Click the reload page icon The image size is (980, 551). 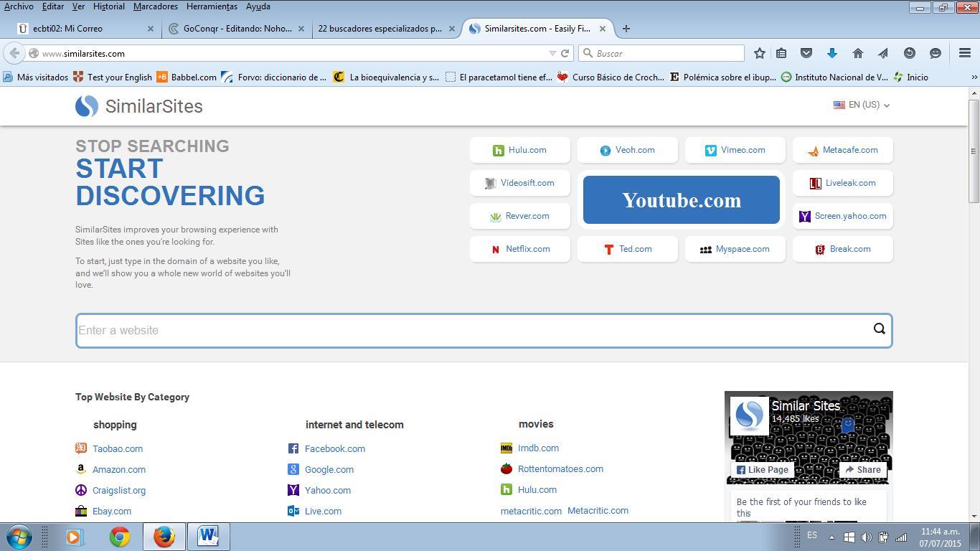pos(565,53)
